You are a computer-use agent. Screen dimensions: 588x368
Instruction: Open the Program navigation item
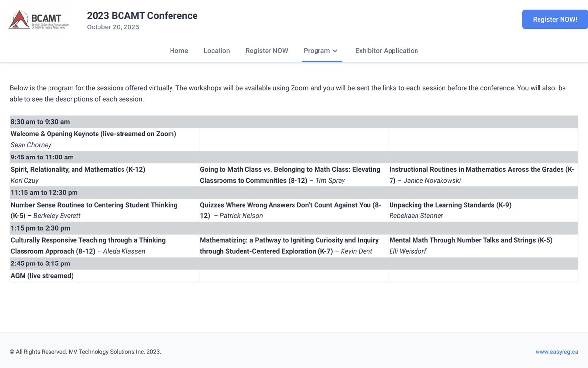pos(317,50)
